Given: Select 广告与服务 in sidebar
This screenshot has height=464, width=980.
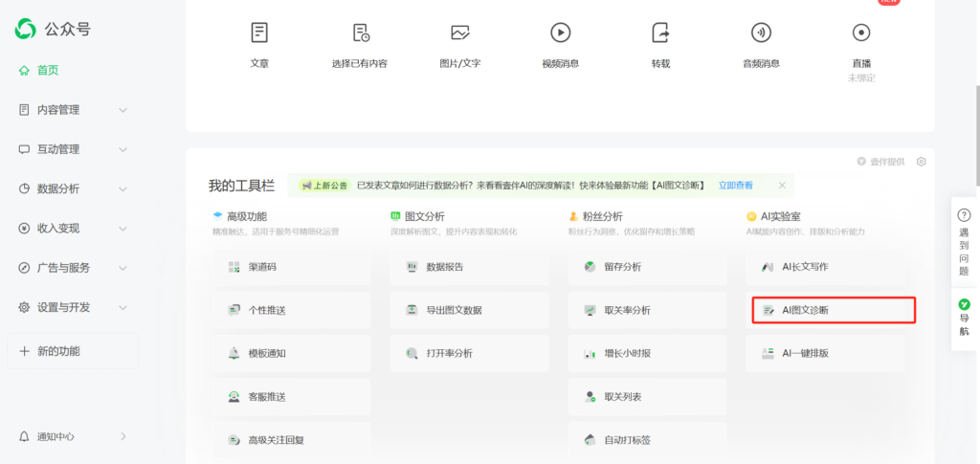Looking at the screenshot, I should [64, 269].
